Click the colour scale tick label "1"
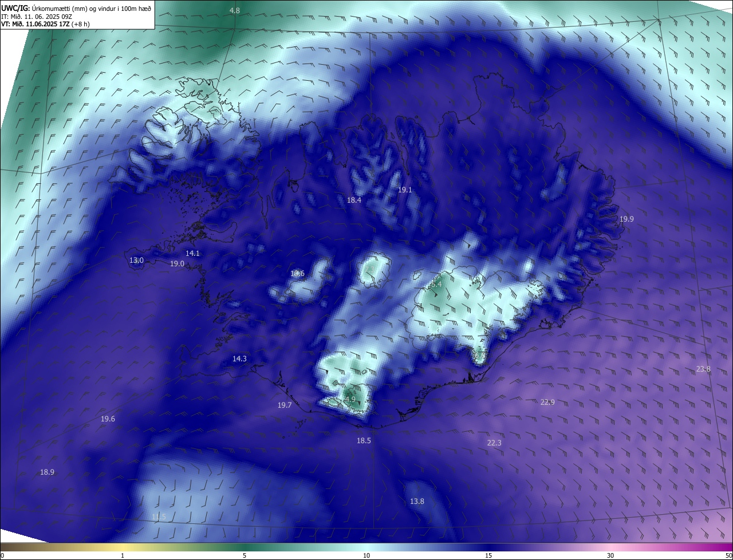Viewport: 733px width, 560px height. (x=123, y=555)
